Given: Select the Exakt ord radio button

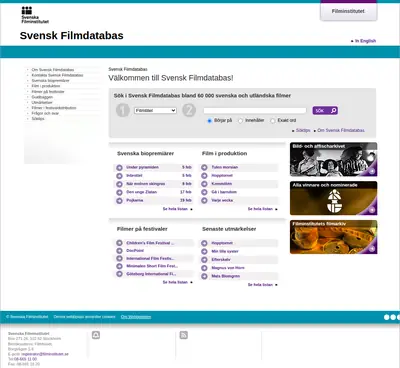Looking at the screenshot, I should click(x=273, y=121).
